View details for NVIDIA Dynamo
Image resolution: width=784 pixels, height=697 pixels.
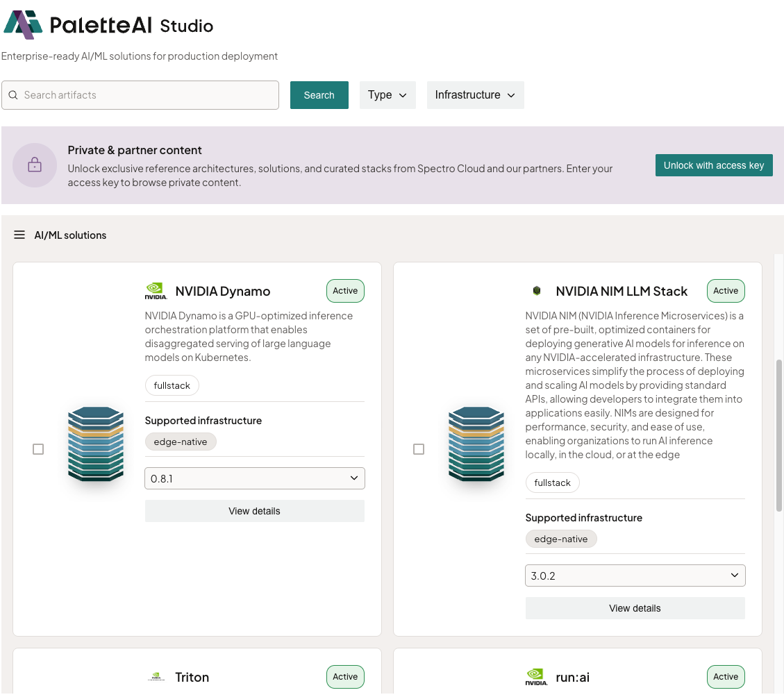coord(254,511)
